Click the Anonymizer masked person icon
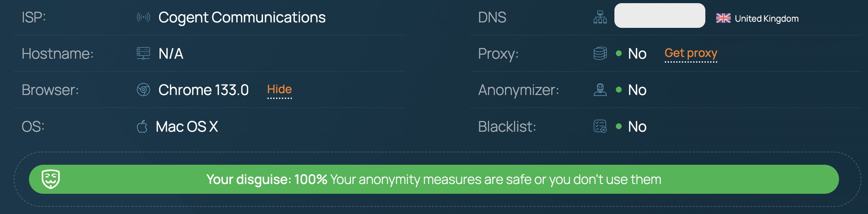Screen dimensions: 868x214 [x=600, y=90]
